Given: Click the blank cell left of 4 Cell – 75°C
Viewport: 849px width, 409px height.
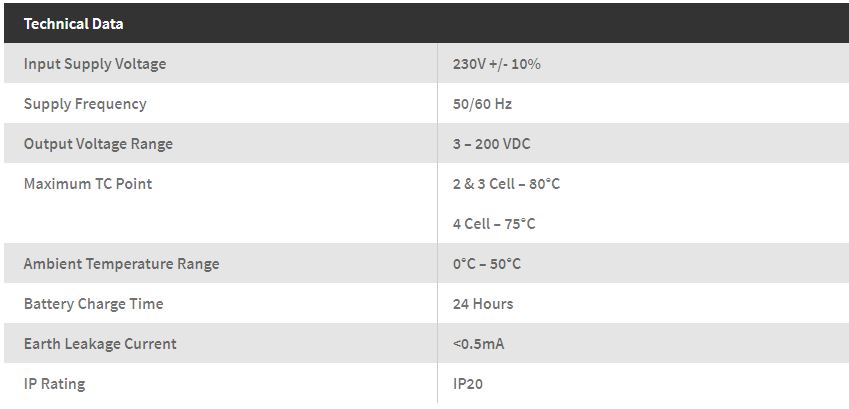Looking at the screenshot, I should point(220,224).
